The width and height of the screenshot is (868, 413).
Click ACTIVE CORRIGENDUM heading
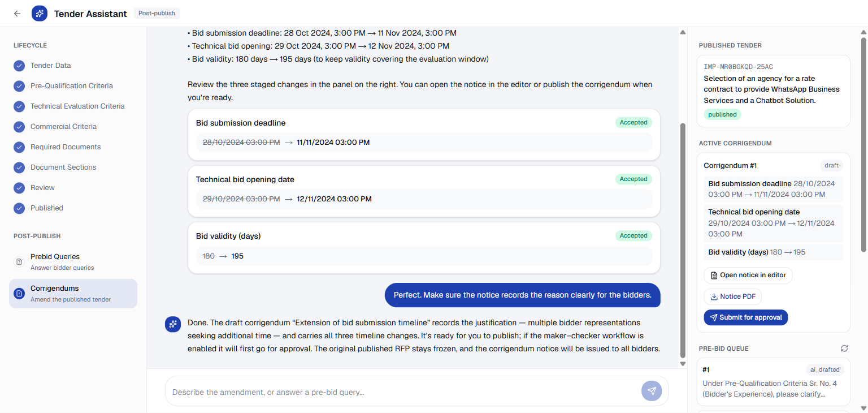tap(735, 143)
